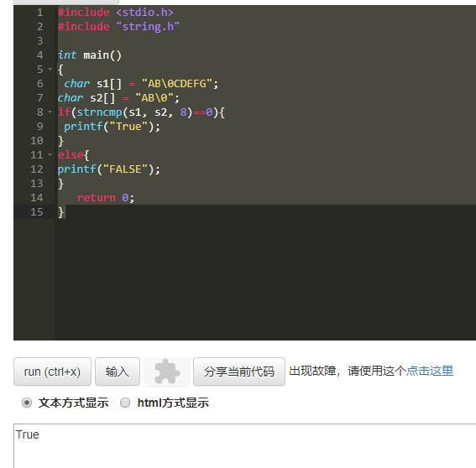
Task: Place cursor on strncmp function call
Action: pyautogui.click(x=99, y=112)
